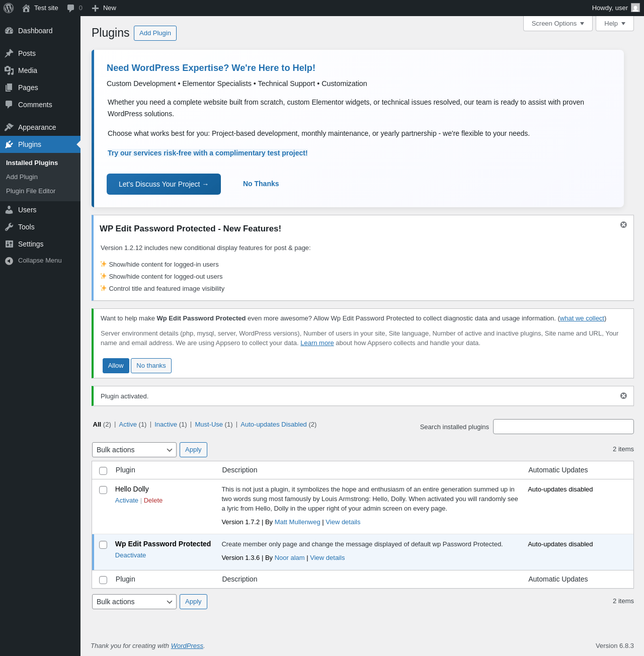Filter by Auto-updates Disabled
The width and height of the screenshot is (644, 656).
tap(274, 425)
